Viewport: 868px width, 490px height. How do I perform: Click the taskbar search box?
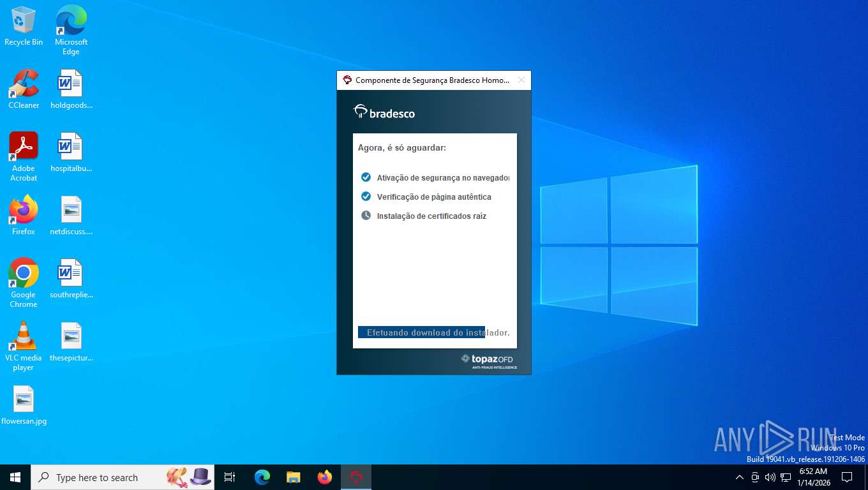point(123,477)
